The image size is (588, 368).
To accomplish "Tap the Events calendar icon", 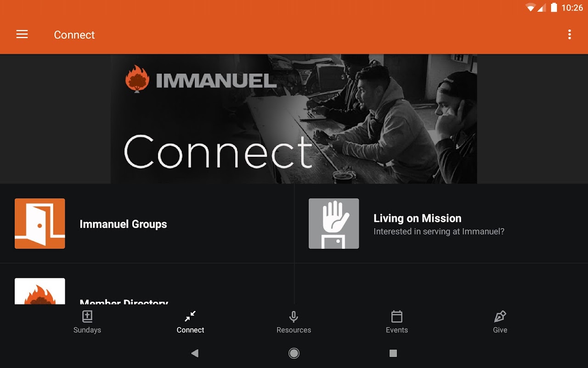I will [x=397, y=316].
